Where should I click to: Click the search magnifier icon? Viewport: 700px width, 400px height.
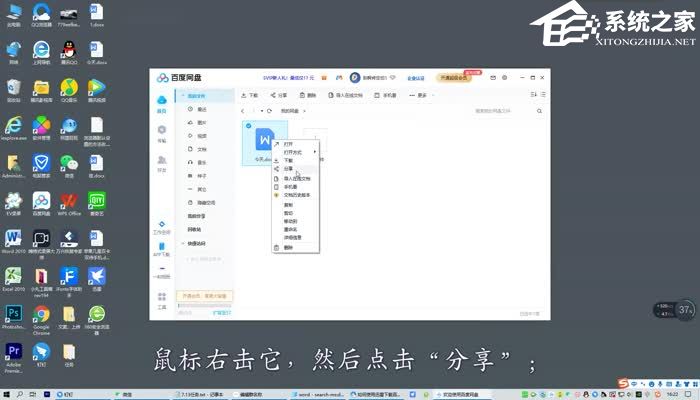(x=539, y=111)
